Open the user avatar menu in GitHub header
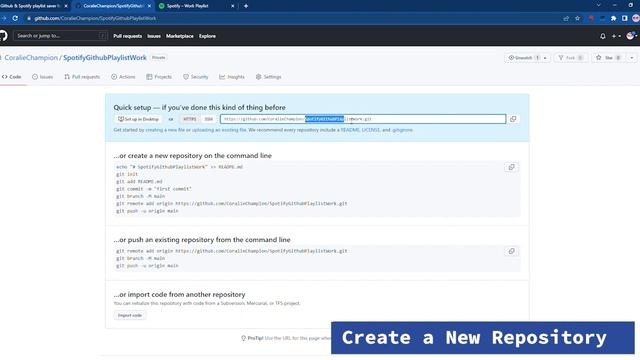640x360 pixels. (x=632, y=36)
